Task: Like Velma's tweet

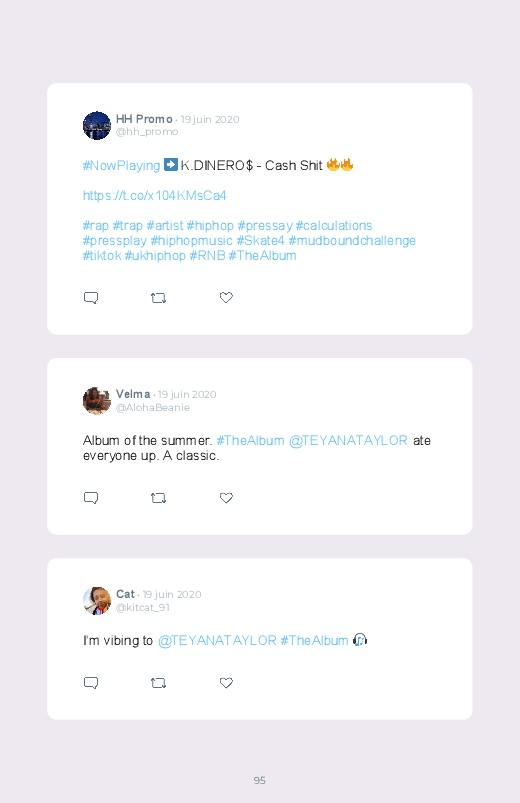Action: pyautogui.click(x=226, y=497)
